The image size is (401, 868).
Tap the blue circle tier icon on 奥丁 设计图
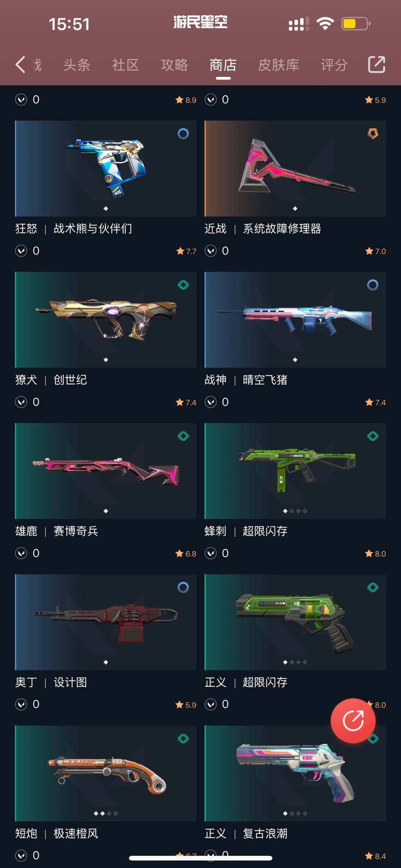(183, 587)
